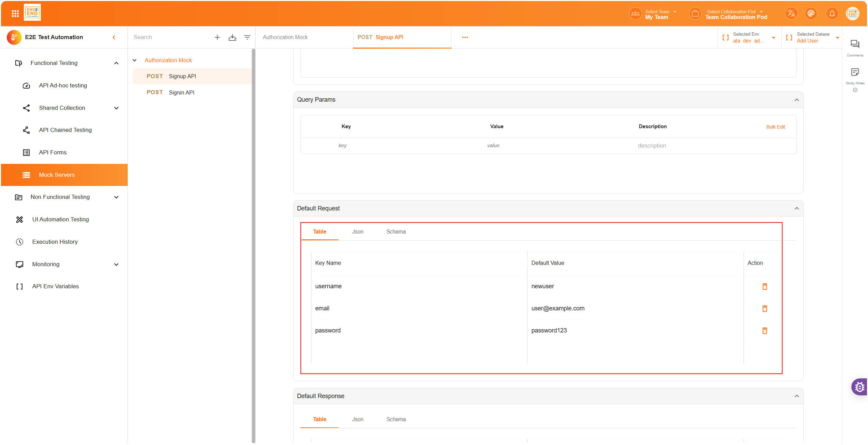This screenshot has width=868, height=445.
Task: Expand the Shared Collection menu
Action: [116, 108]
